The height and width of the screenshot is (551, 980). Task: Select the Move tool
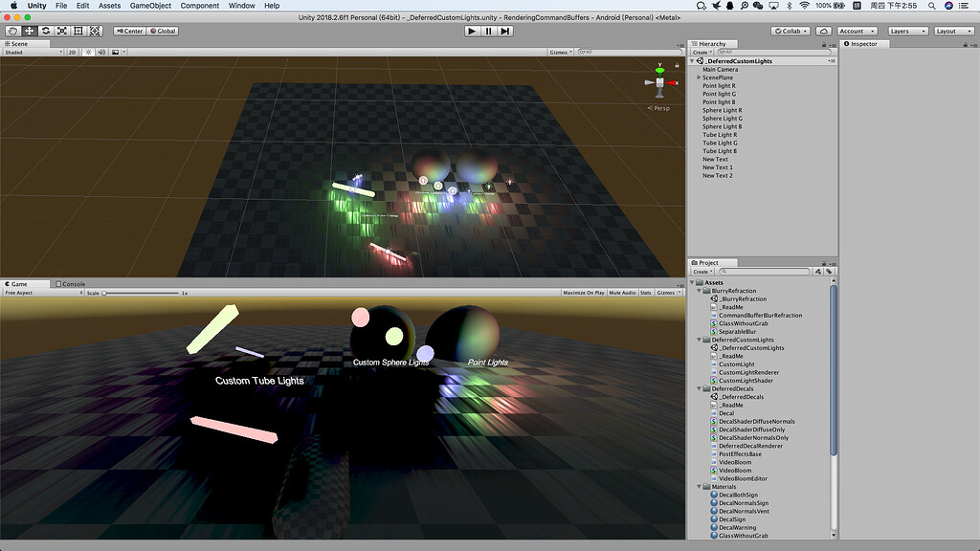[x=29, y=31]
